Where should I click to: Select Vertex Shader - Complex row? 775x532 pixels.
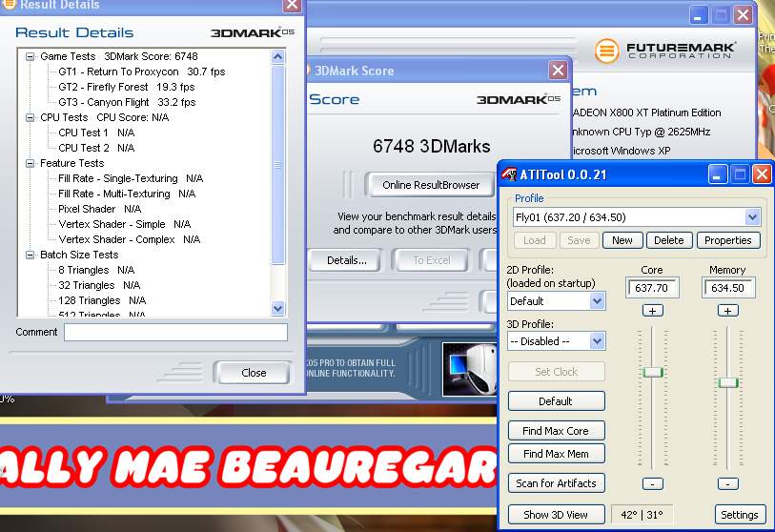click(x=129, y=240)
